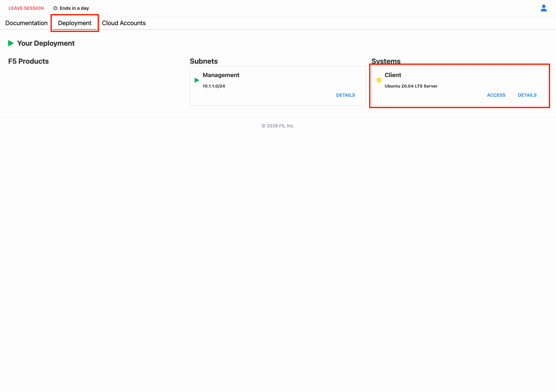Open DETAILS for the Client system
The height and width of the screenshot is (392, 556).
pos(527,95)
